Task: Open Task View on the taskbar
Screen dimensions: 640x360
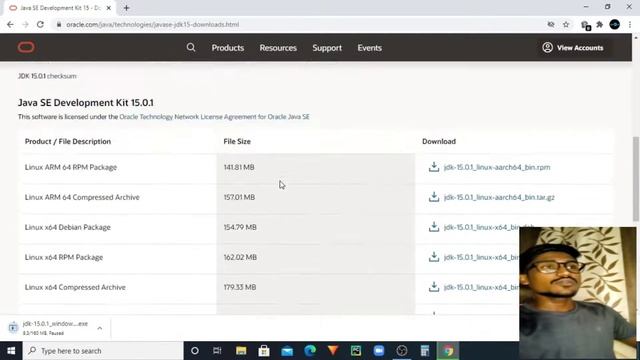Action: click(x=217, y=351)
